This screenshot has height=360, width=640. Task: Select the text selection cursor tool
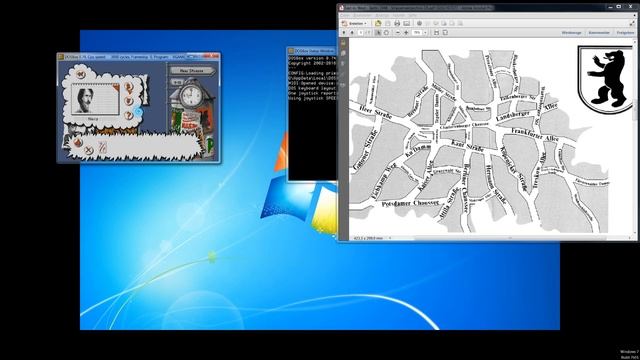click(x=378, y=33)
